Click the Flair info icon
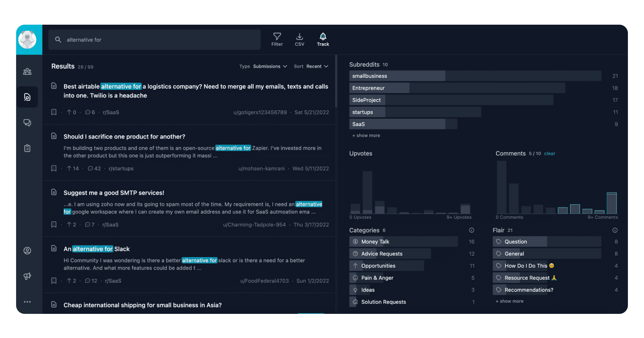The height and width of the screenshot is (338, 644). coord(615,230)
